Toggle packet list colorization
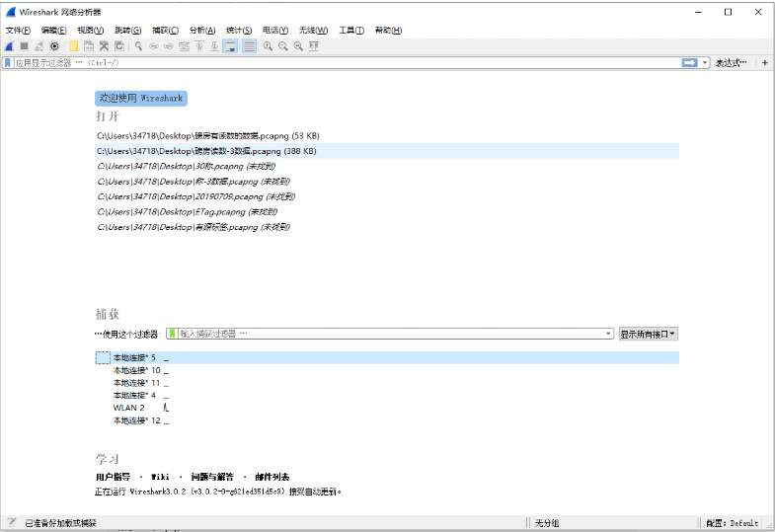 coord(250,46)
